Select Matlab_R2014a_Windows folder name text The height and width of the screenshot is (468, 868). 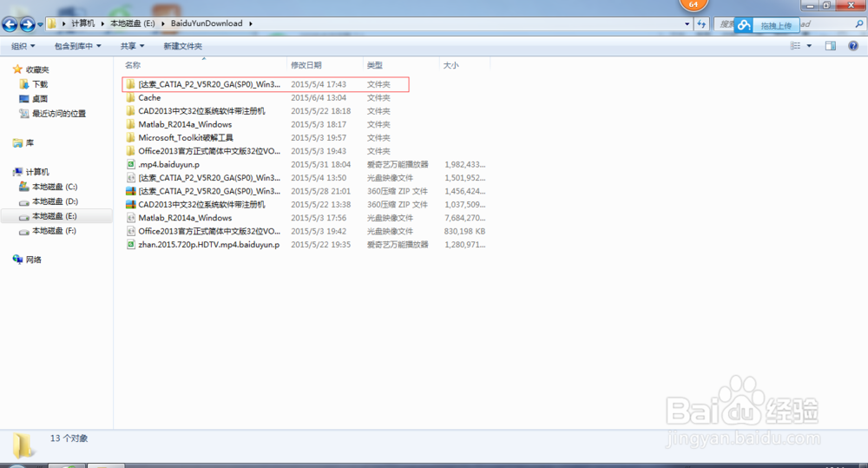click(x=185, y=124)
